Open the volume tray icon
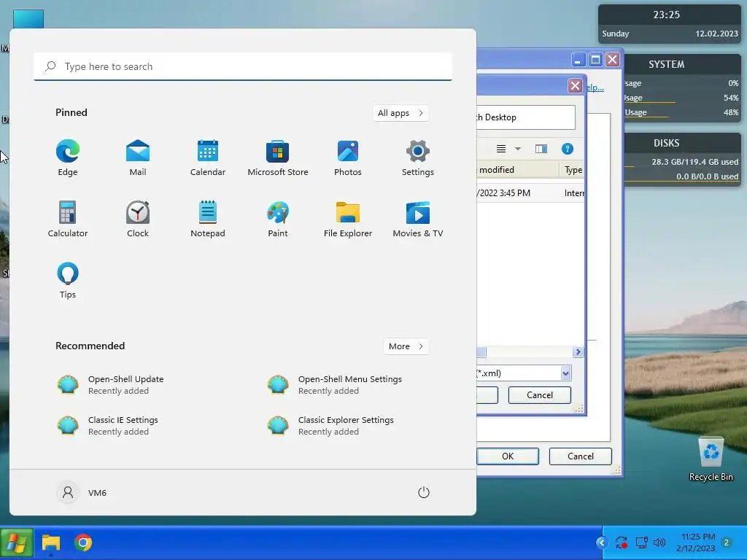Image resolution: width=747 pixels, height=560 pixels. click(659, 542)
